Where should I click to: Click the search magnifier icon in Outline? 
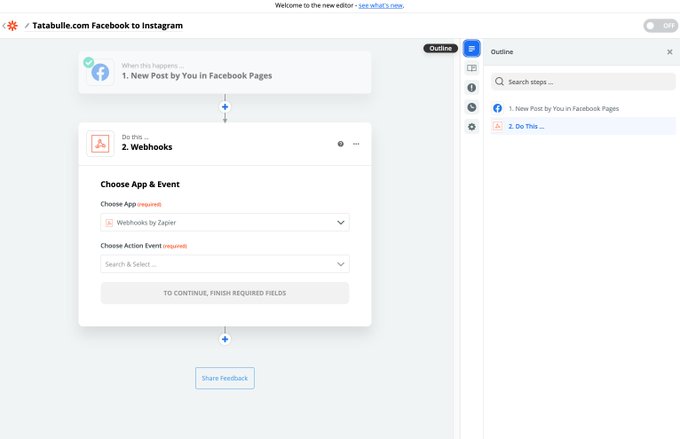point(500,82)
